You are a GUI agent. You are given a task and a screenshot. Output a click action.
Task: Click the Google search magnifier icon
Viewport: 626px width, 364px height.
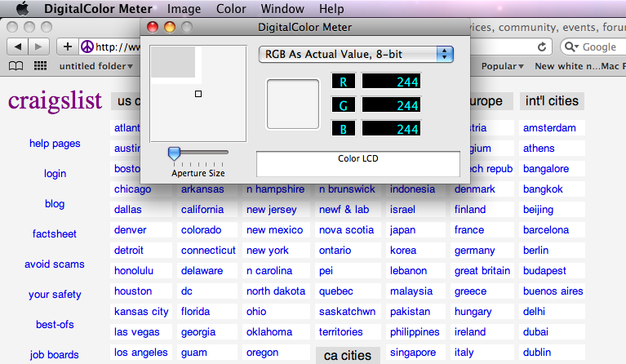pyautogui.click(x=571, y=47)
